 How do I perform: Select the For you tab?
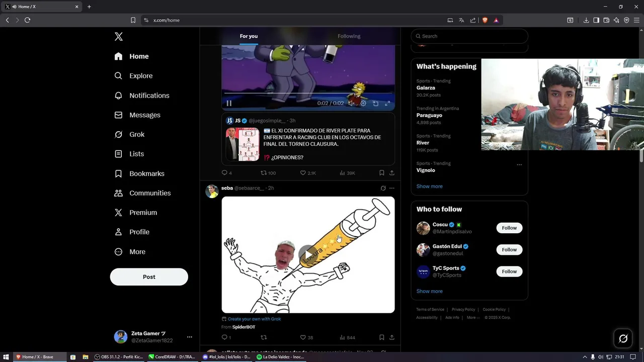pyautogui.click(x=249, y=36)
